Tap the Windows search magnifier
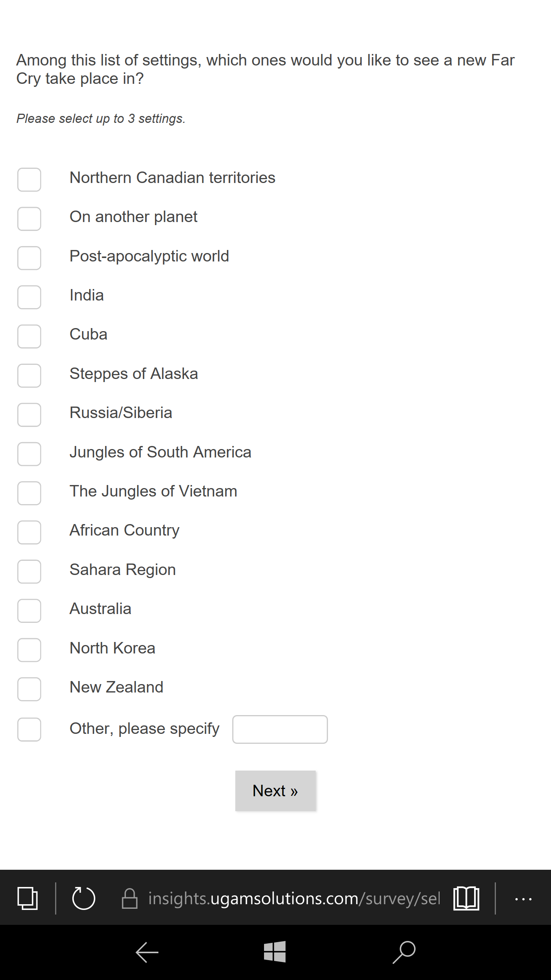Screen dimensions: 551x980 [x=404, y=952]
